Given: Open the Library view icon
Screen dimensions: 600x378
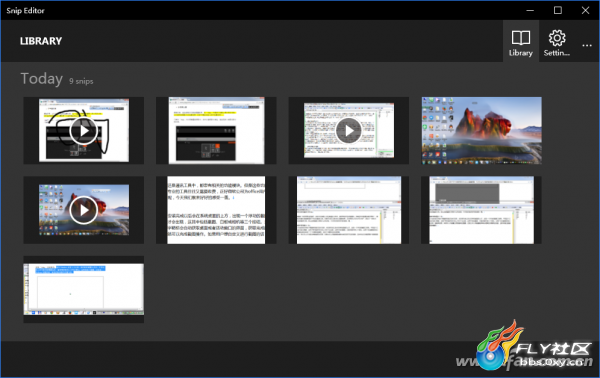Looking at the screenshot, I should click(521, 38).
